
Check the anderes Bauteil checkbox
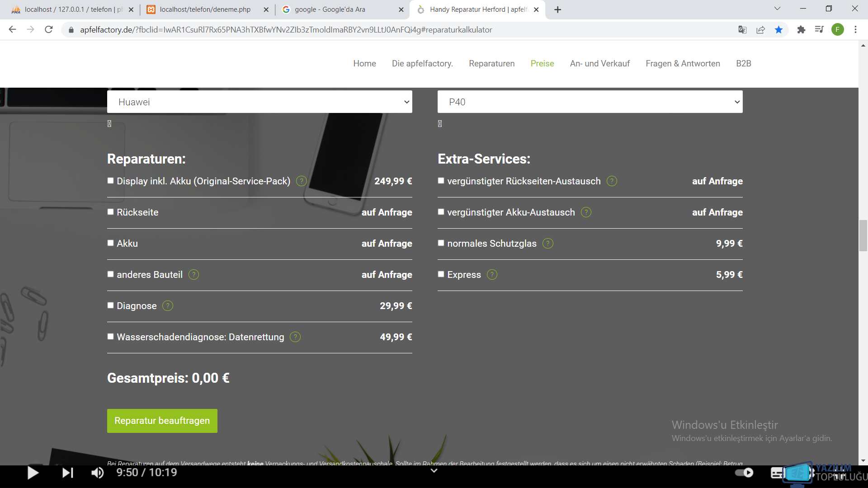pyautogui.click(x=110, y=274)
